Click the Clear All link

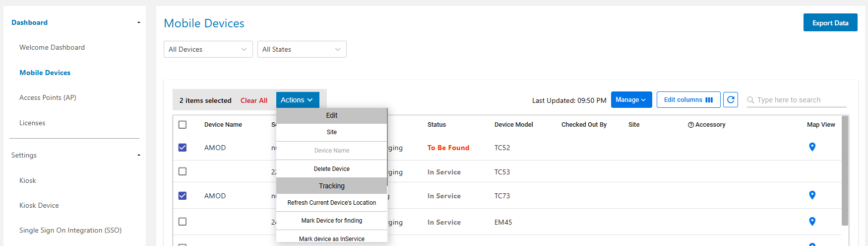[253, 100]
